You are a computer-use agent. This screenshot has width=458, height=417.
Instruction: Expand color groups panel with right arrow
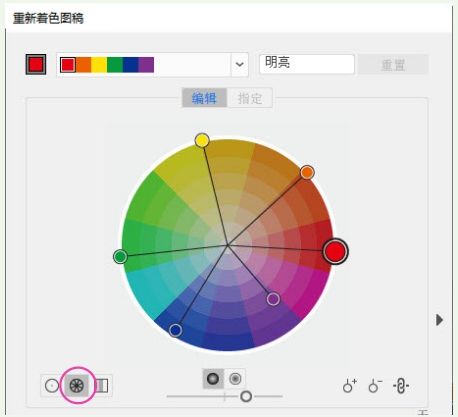(x=440, y=320)
